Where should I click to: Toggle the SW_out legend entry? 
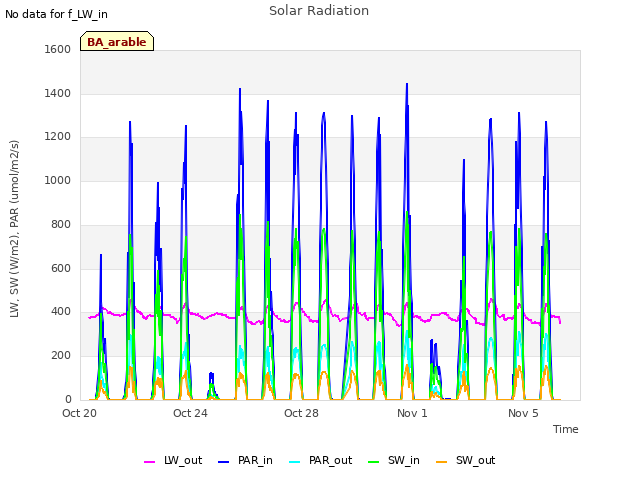click(466, 461)
